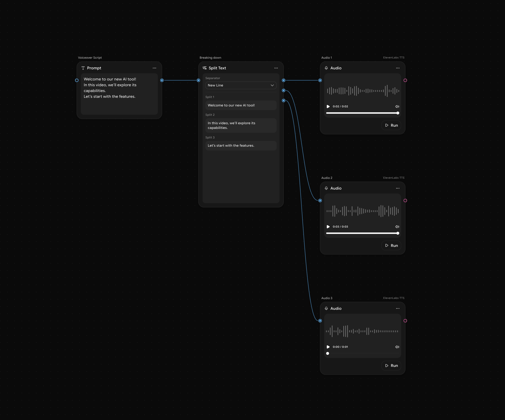The image size is (505, 420).
Task: Open Split Text node options menu
Action: click(x=276, y=68)
